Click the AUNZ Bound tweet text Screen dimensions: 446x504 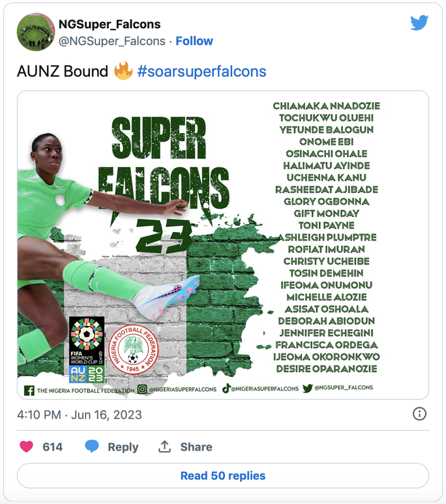63,72
